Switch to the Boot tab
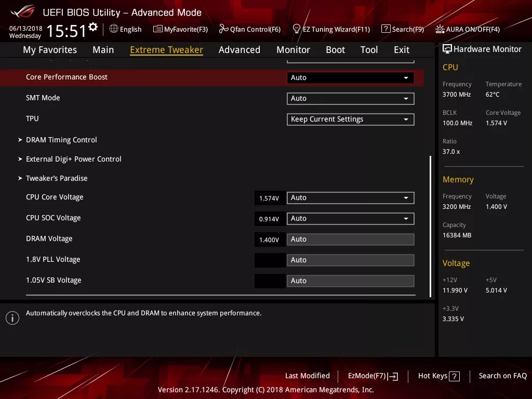The width and height of the screenshot is (532, 399). 335,50
